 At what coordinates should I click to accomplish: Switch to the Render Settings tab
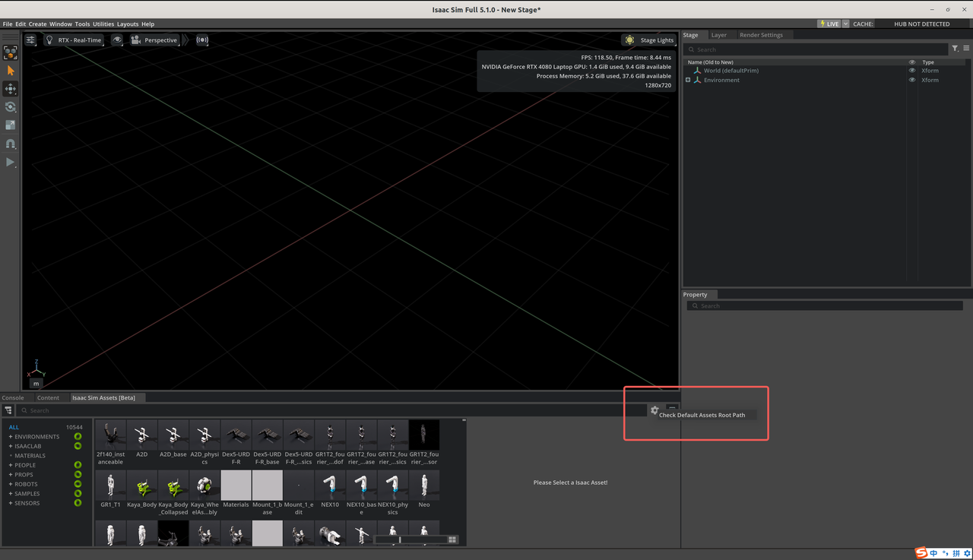[x=761, y=35]
